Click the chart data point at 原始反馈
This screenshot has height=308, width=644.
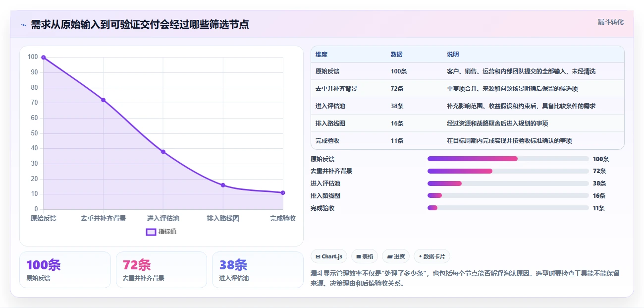(x=44, y=58)
